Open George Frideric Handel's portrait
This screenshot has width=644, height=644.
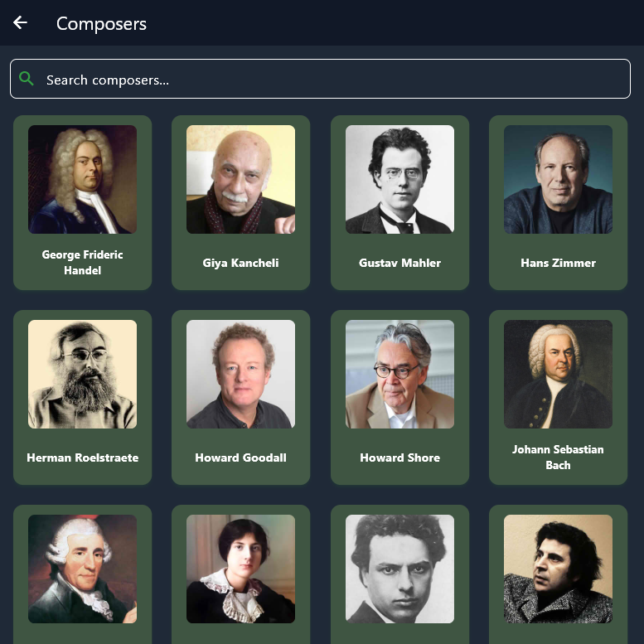tap(83, 180)
